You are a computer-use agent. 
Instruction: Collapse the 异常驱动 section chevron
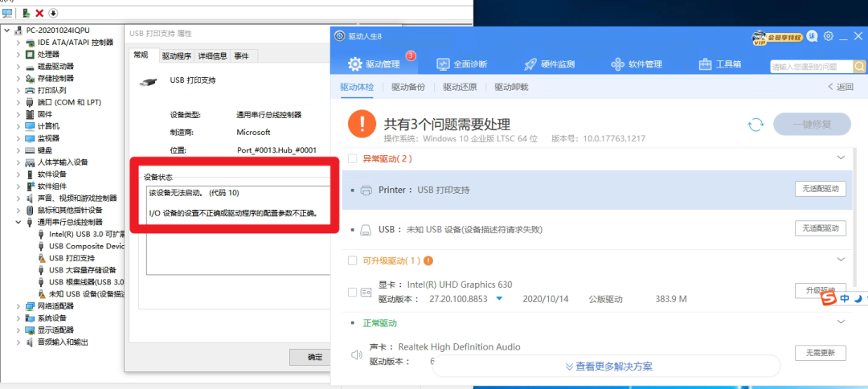(841, 158)
